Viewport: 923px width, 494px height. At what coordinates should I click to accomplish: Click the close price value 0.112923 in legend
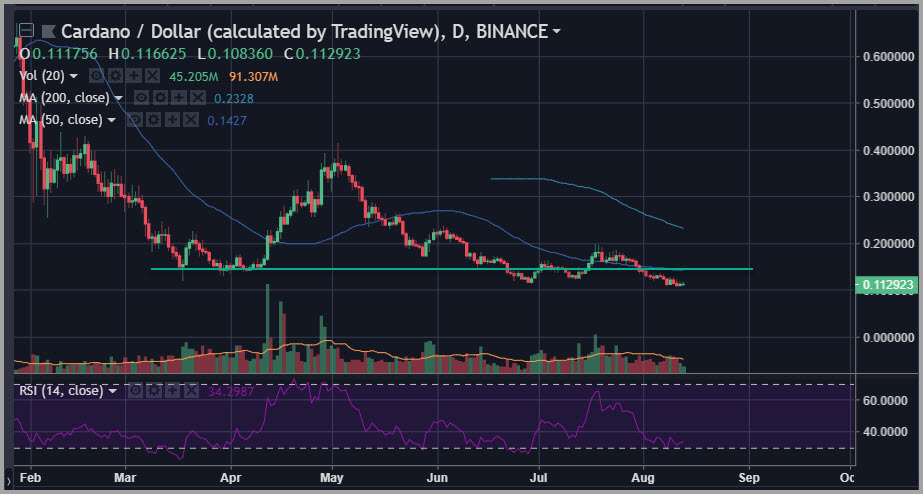(328, 54)
